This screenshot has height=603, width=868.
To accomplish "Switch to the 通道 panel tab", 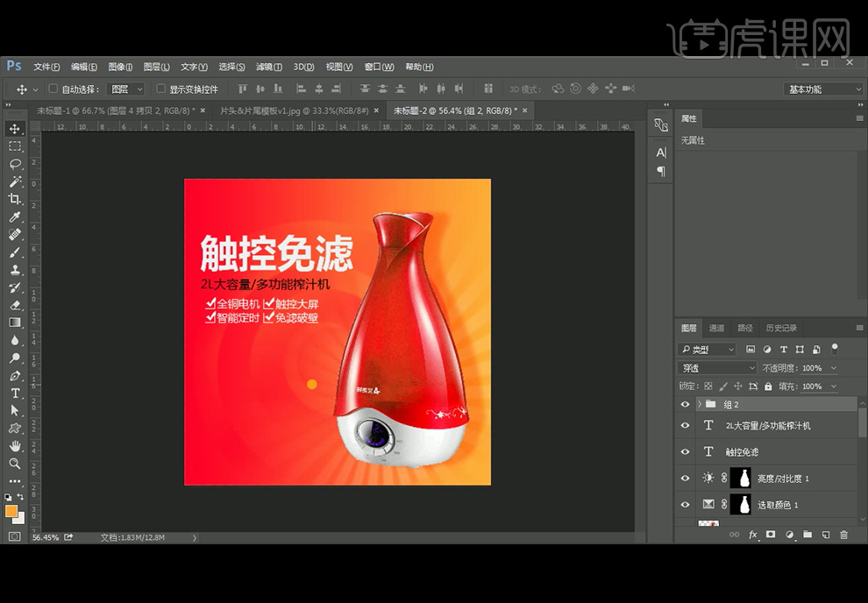I will coord(716,328).
